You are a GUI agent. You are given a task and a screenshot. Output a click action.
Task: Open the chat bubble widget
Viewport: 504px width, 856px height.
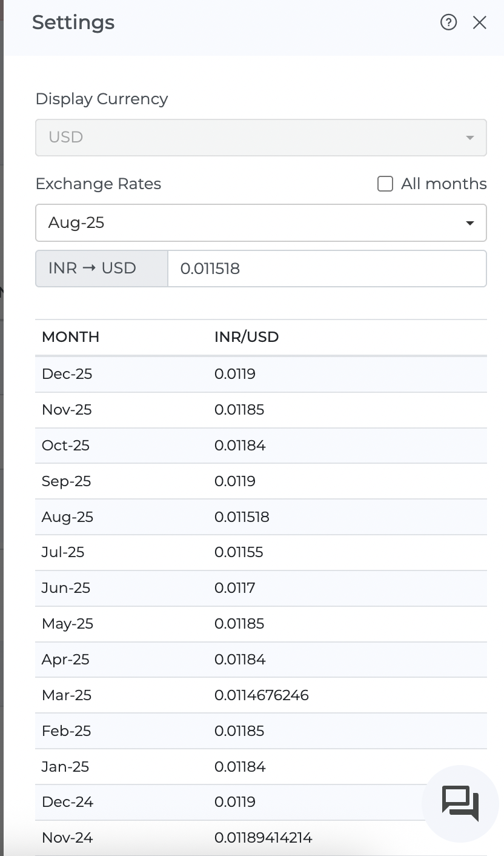[x=460, y=804]
